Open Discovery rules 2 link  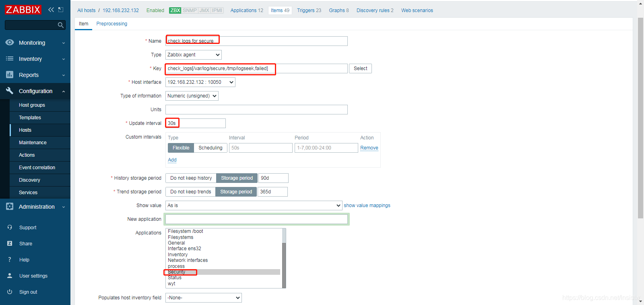coord(375,10)
